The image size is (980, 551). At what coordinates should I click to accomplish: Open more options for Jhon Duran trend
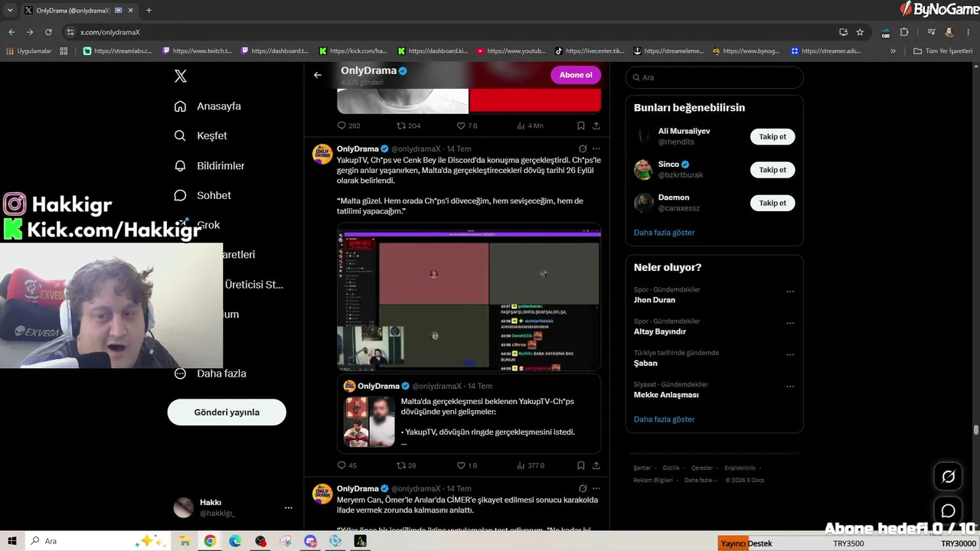click(x=790, y=292)
